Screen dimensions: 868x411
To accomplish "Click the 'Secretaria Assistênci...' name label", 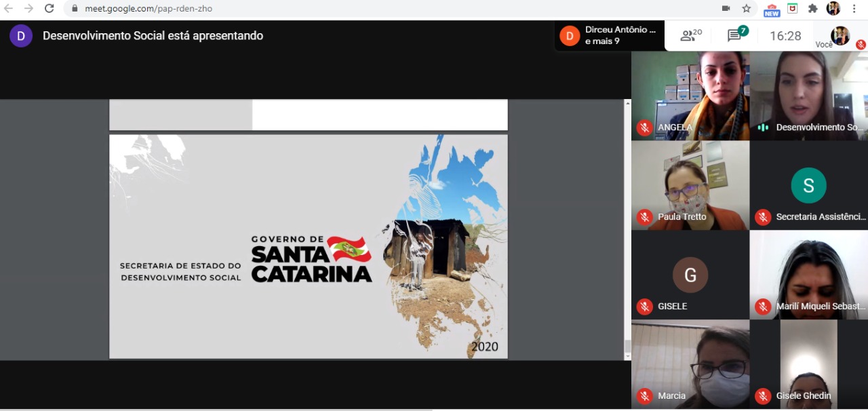I will (x=821, y=217).
